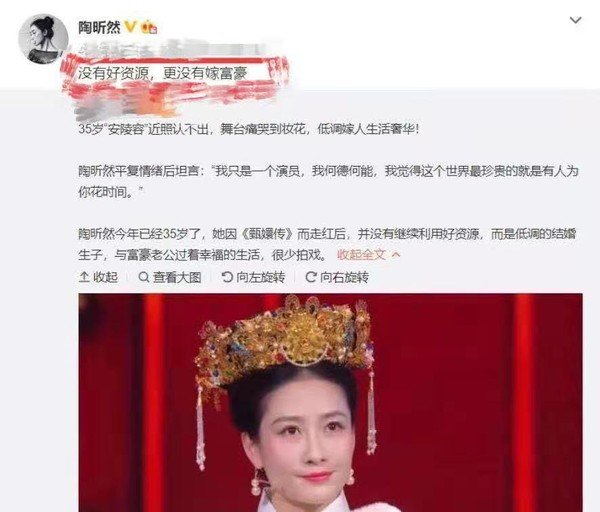Click the gold verified V badge
The width and height of the screenshot is (600, 512).
130,27
